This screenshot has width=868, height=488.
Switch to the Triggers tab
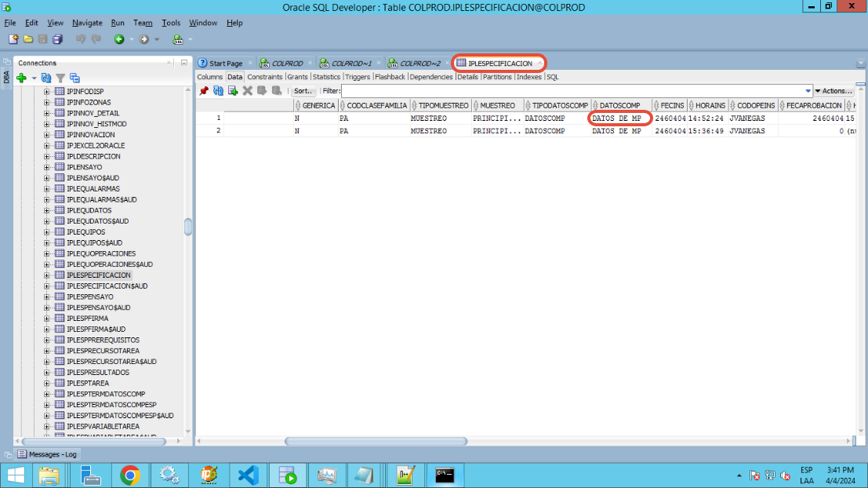click(357, 77)
